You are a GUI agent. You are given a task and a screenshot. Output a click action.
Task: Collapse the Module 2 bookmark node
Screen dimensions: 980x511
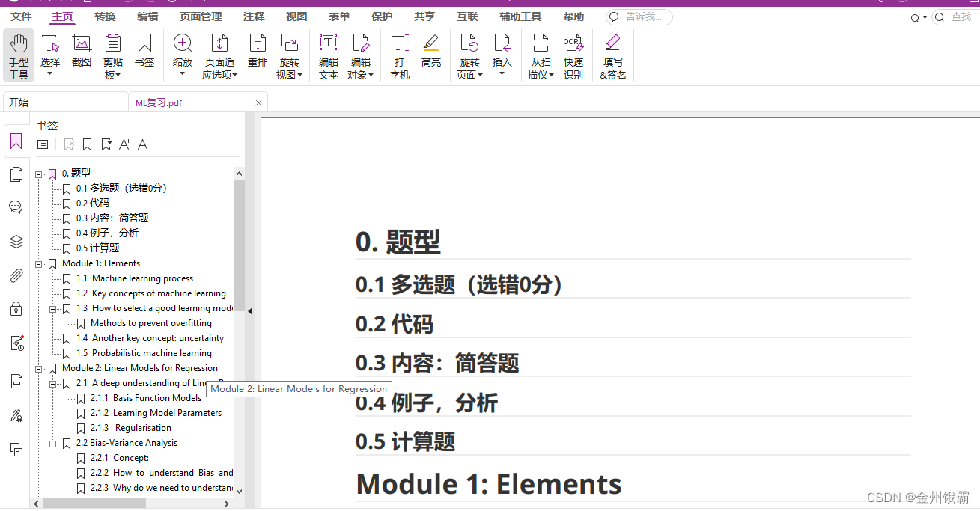point(39,367)
